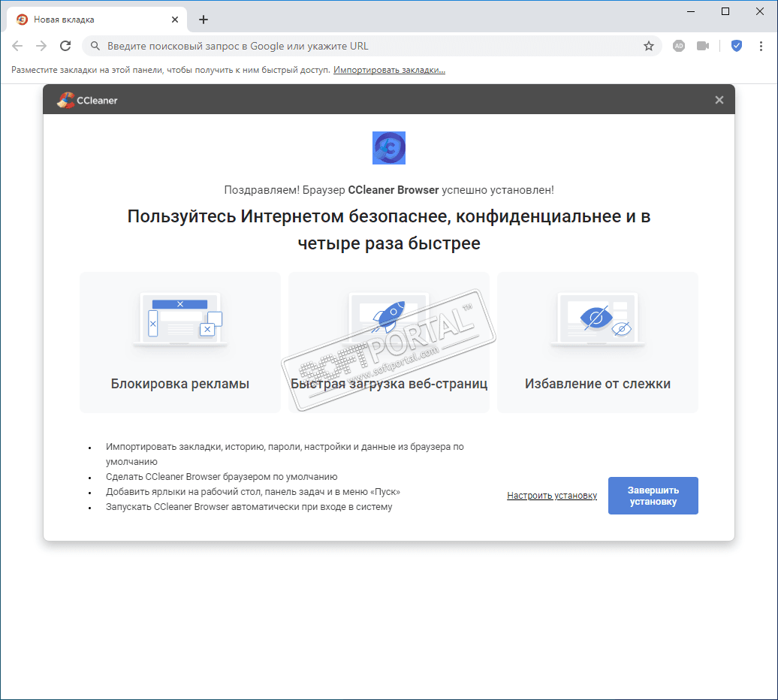Click the blue CCleaner Browser logo image
The image size is (778, 700).
tap(389, 148)
